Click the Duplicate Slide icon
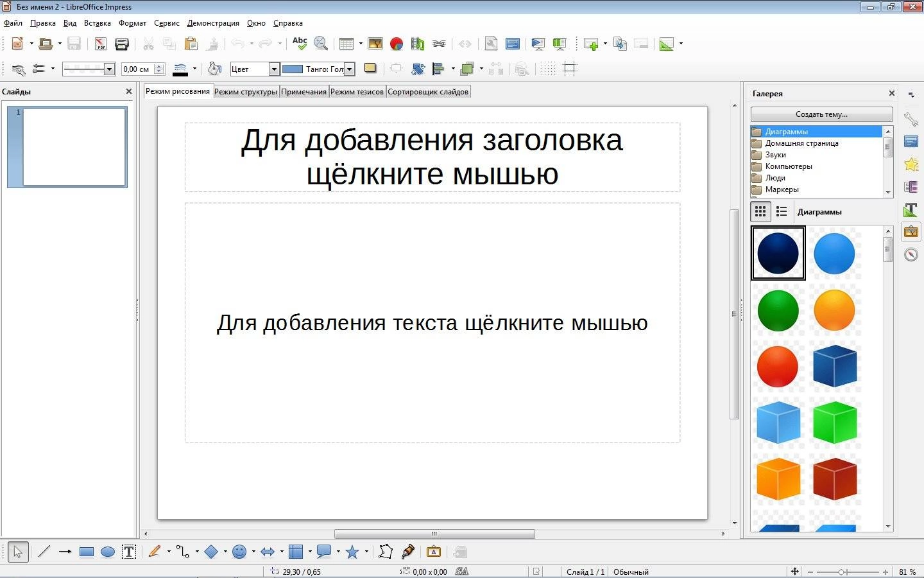The image size is (924, 578). [x=620, y=44]
